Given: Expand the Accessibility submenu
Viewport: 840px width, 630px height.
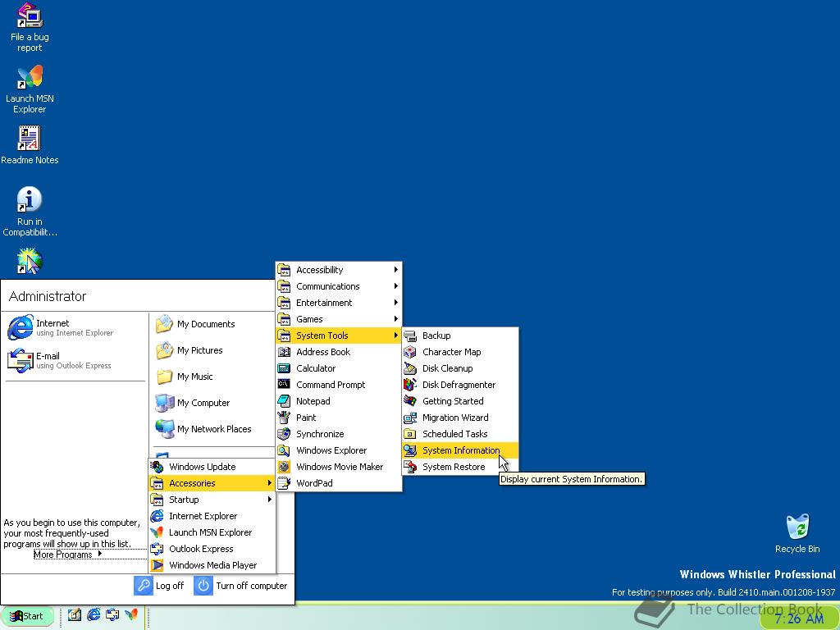Looking at the screenshot, I should click(x=339, y=270).
